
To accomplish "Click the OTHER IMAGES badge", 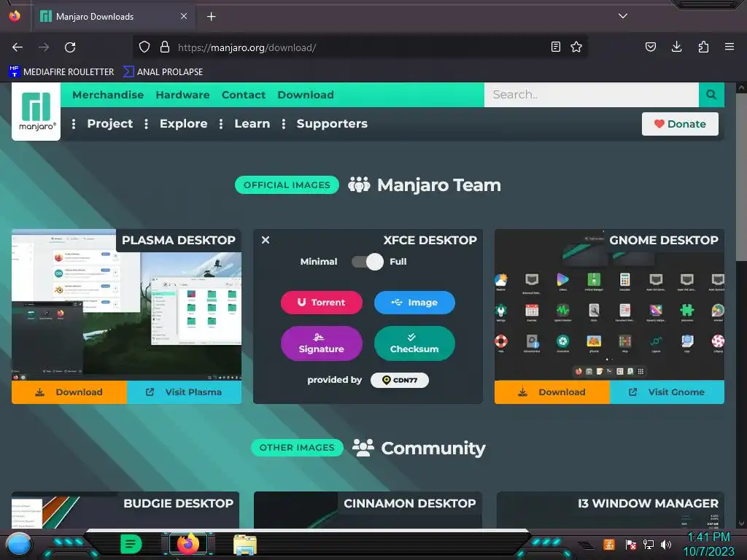I will (x=297, y=448).
